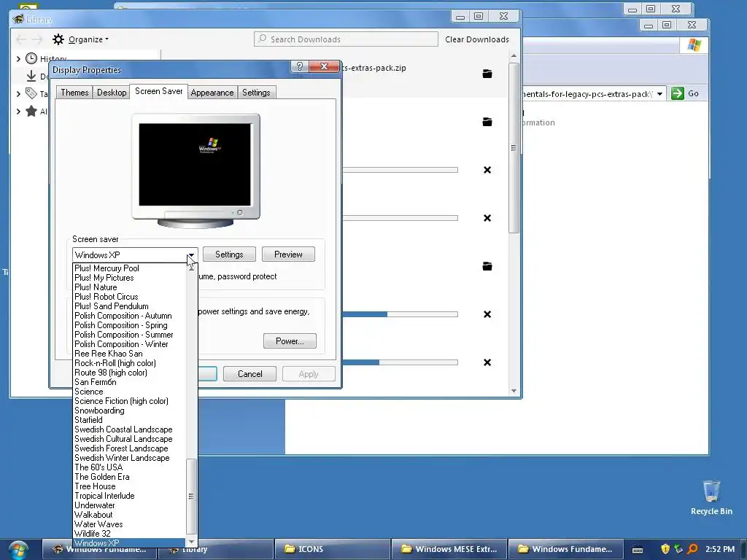Cancel the first download with empty progress bar

pos(487,170)
